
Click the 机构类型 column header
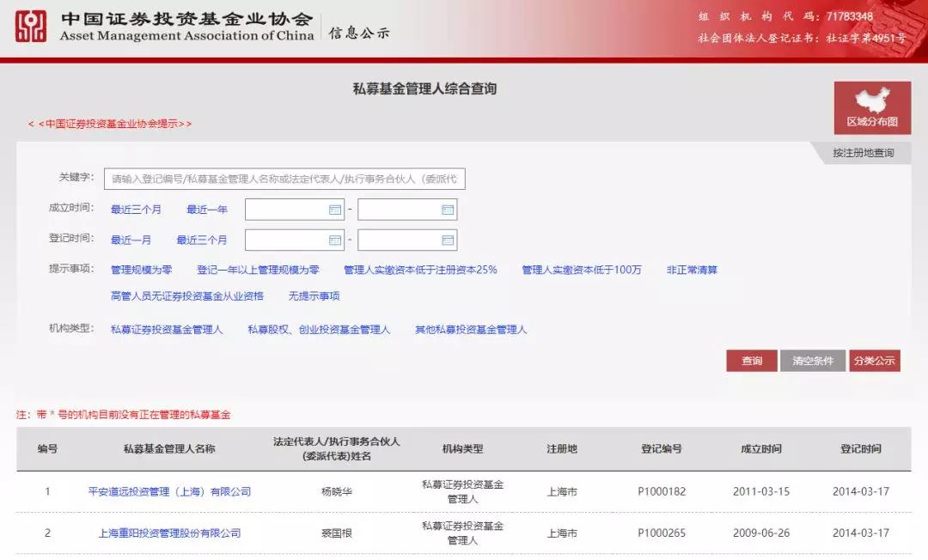pyautogui.click(x=463, y=449)
